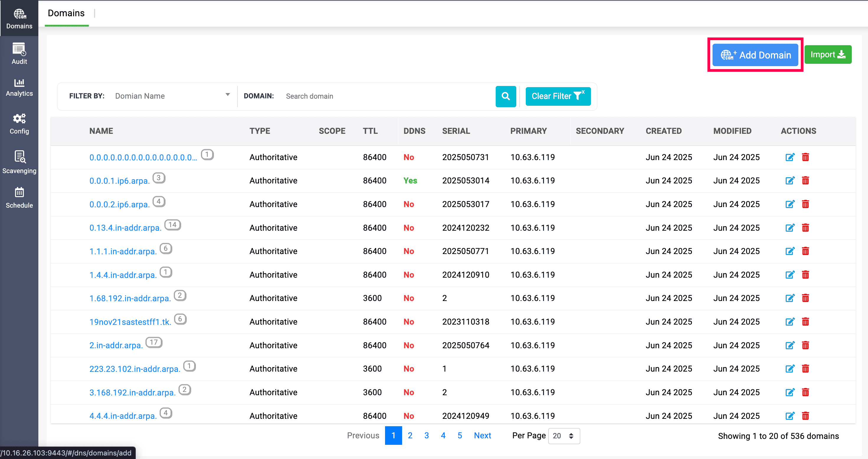Switch to the Domains tab header
Image resolution: width=868 pixels, height=459 pixels.
(x=66, y=13)
